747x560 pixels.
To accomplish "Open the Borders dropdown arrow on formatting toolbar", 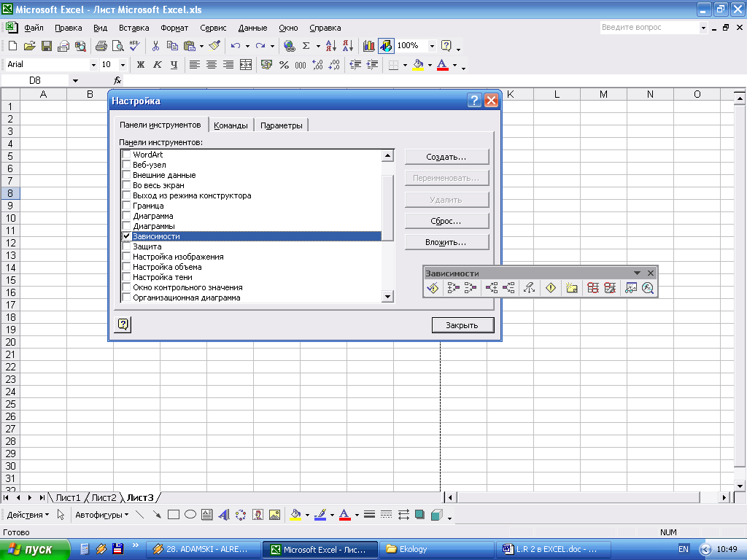I will (405, 65).
